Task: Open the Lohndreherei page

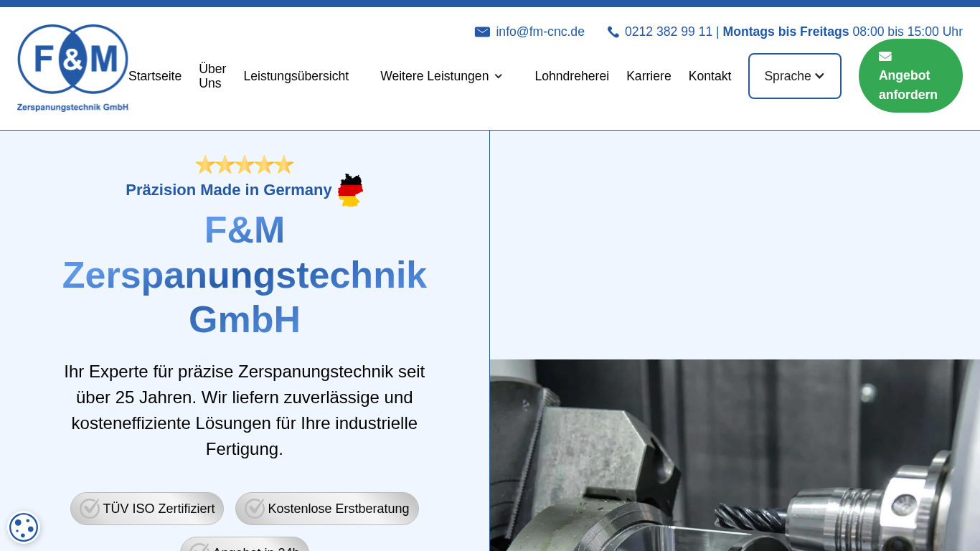Action: pos(572,76)
